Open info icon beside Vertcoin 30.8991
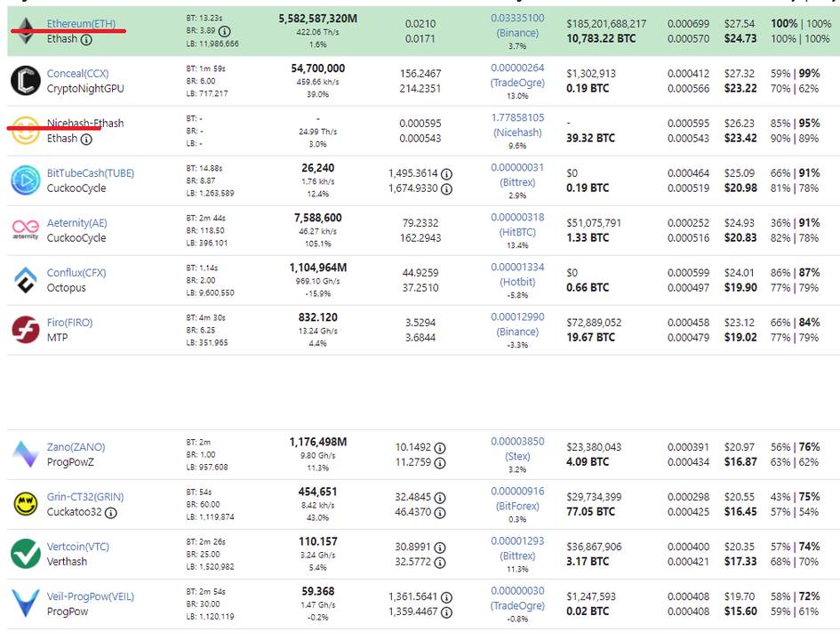 point(440,548)
